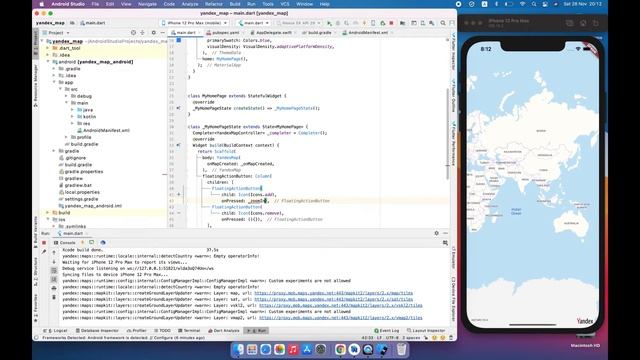This screenshot has width=640, height=360.
Task: Run main.dart with the green play icon
Action: [329, 23]
